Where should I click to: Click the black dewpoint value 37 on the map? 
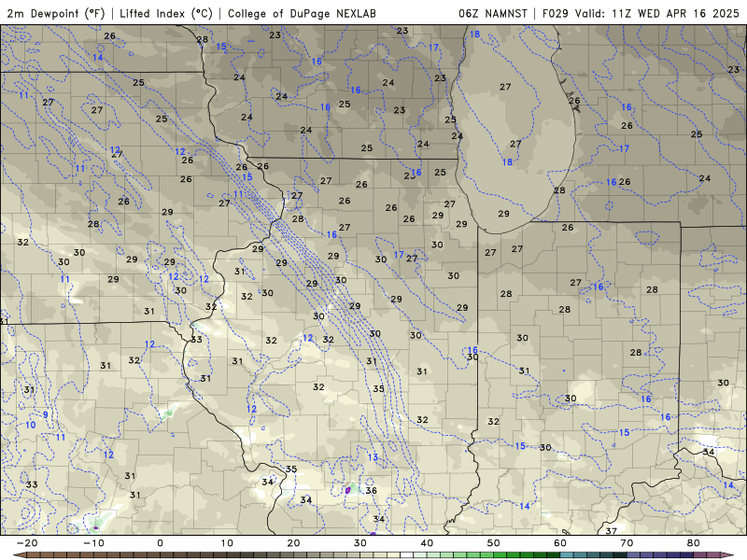pos(611,530)
